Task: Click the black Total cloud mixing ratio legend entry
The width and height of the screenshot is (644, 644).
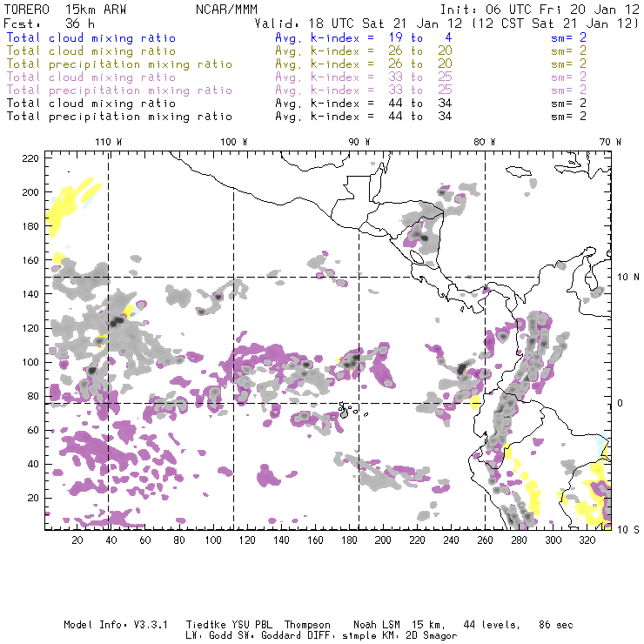Action: pos(91,103)
